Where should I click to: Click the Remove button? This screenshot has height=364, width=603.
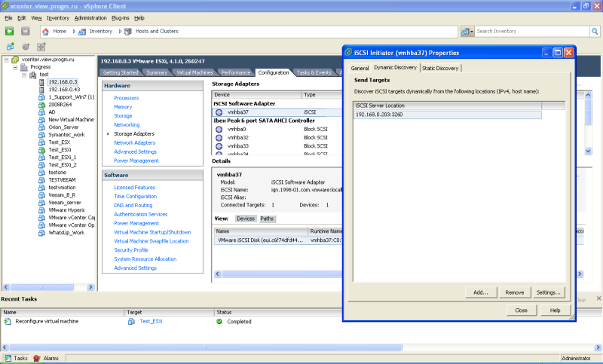tap(515, 292)
